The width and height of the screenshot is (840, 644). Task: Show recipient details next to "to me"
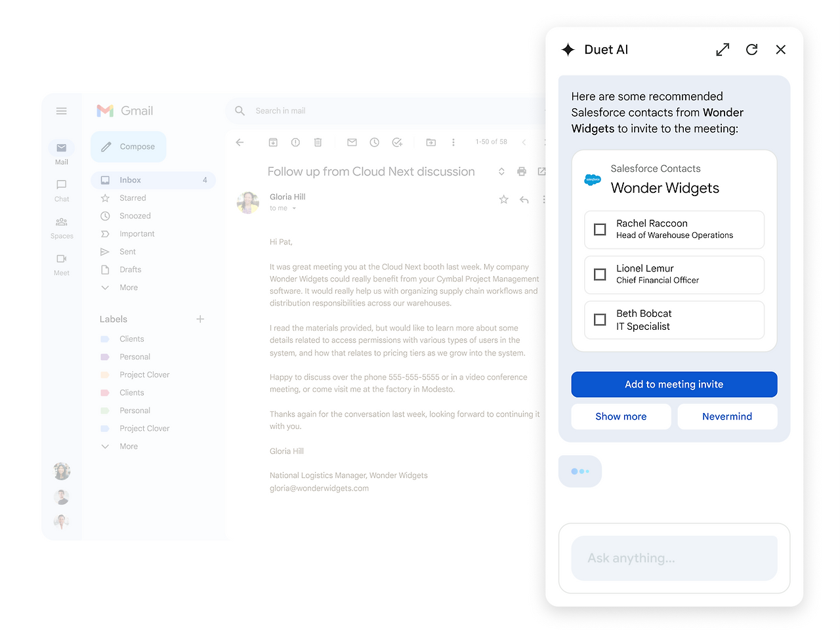click(x=294, y=209)
